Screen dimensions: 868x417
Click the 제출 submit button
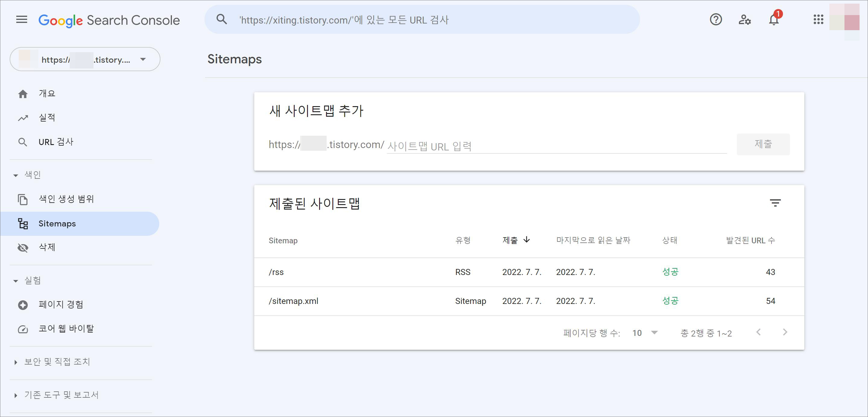pyautogui.click(x=763, y=144)
